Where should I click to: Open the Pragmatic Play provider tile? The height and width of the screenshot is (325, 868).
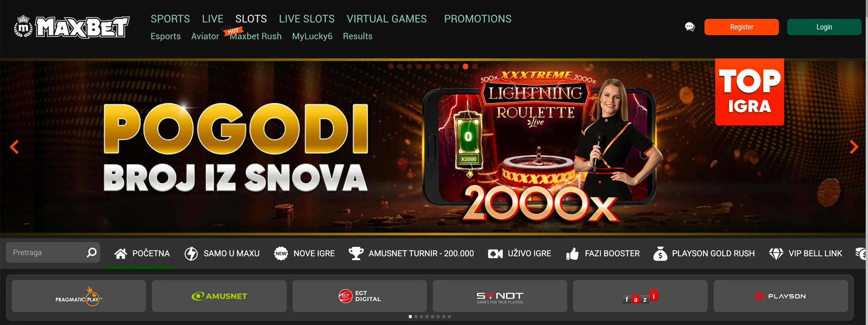coord(79,296)
